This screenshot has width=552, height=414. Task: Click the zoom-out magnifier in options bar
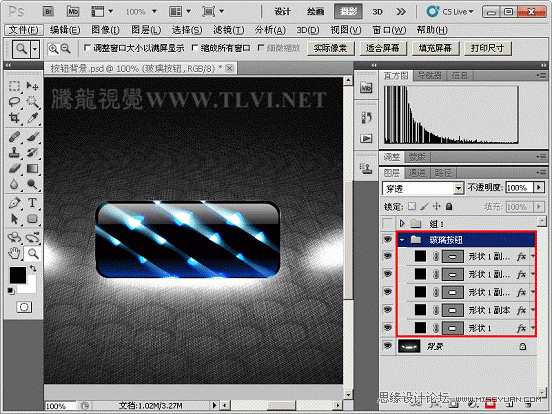point(66,49)
